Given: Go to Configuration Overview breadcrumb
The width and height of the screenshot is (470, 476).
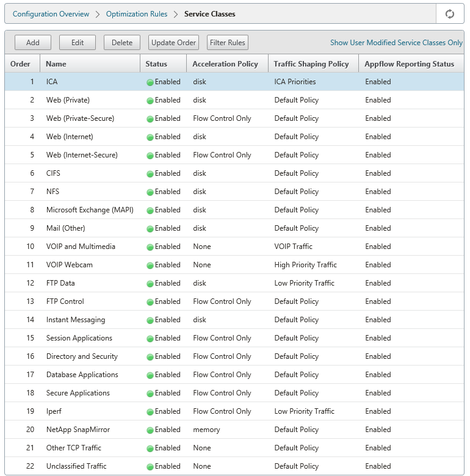Looking at the screenshot, I should [51, 14].
